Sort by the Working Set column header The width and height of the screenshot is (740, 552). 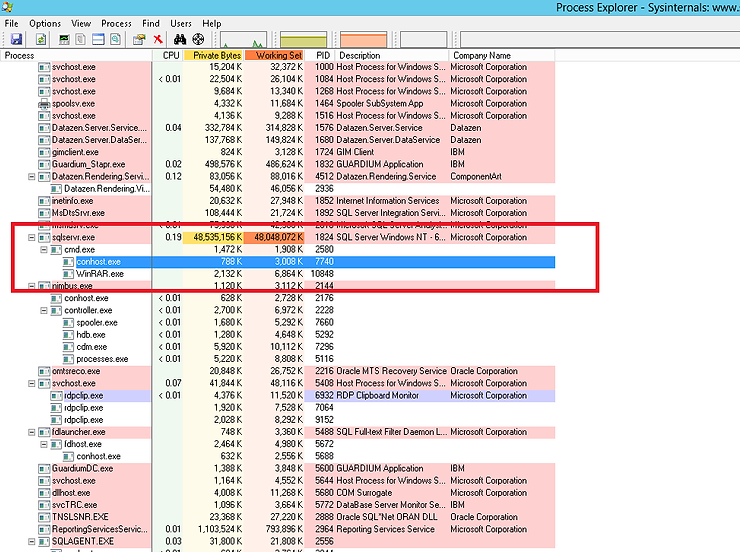[x=274, y=56]
